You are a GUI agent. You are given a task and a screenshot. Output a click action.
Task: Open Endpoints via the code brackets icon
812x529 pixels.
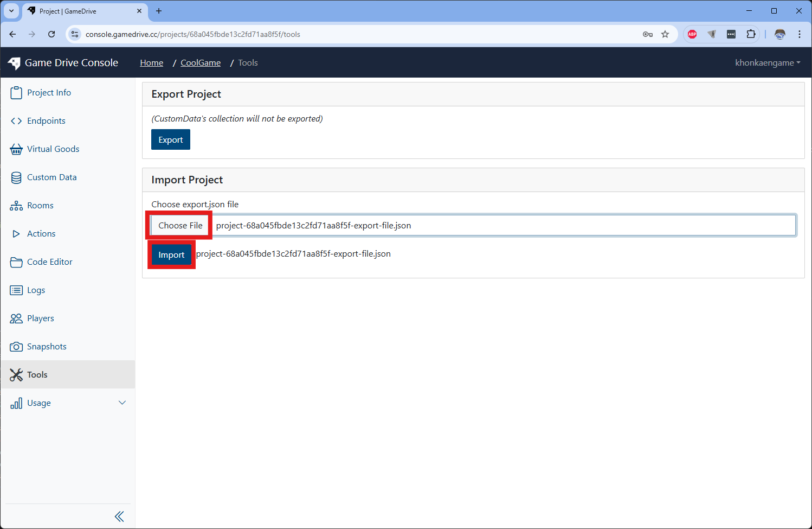16,120
